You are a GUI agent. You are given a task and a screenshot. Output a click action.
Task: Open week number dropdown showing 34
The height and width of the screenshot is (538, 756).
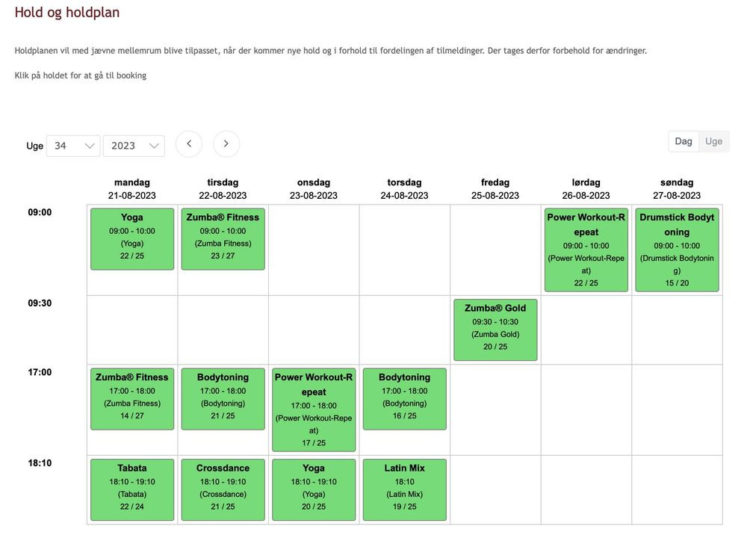(x=73, y=146)
